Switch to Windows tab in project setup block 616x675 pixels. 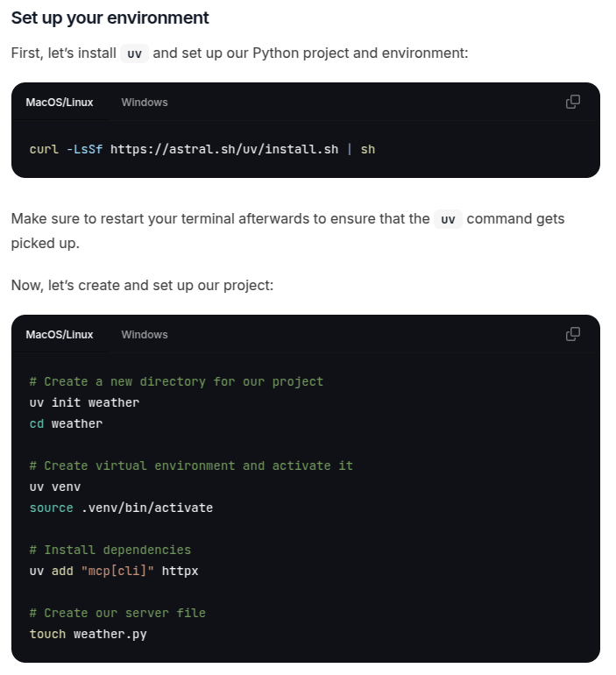tap(145, 335)
